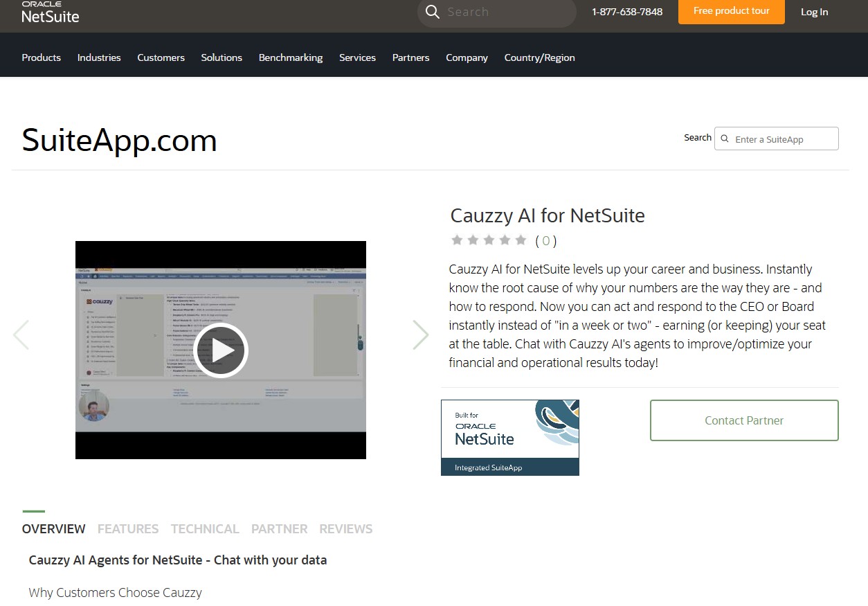Open the Services menu
Viewport: 868px width, 606px height.
[358, 57]
